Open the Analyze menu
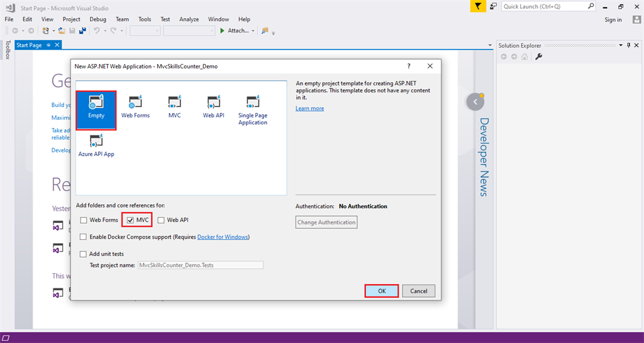 (x=189, y=19)
